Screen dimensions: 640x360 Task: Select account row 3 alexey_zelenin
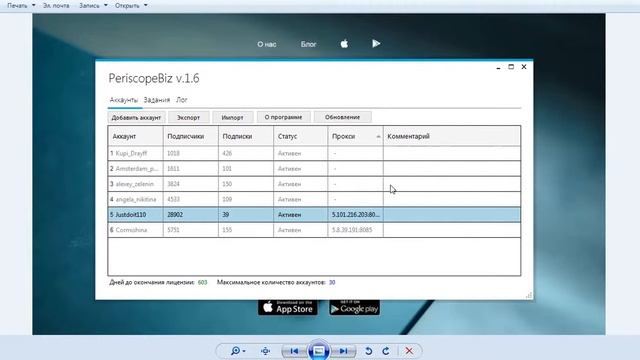314,184
